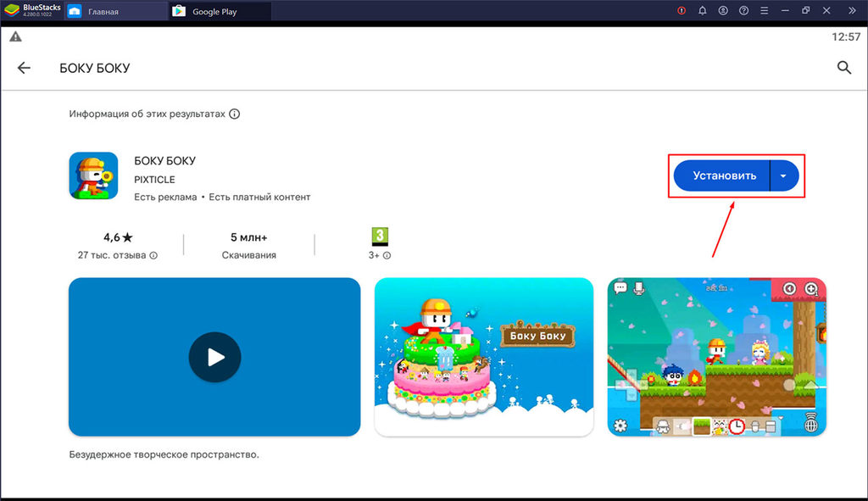Open the cake screenshot thumbnail

coord(484,357)
